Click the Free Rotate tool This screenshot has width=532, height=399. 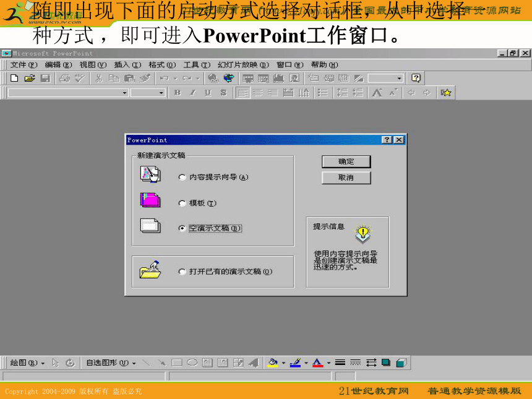(70, 363)
